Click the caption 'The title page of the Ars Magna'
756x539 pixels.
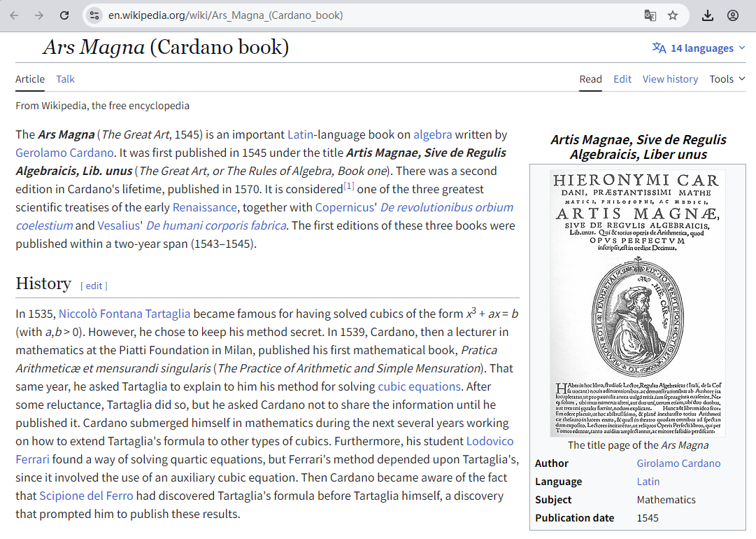[638, 445]
